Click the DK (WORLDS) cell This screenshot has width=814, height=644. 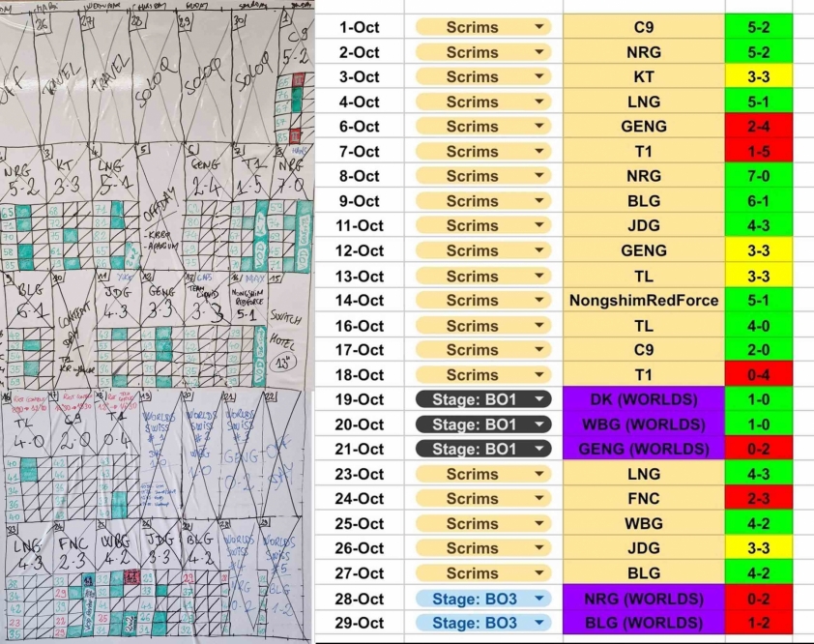coord(644,399)
